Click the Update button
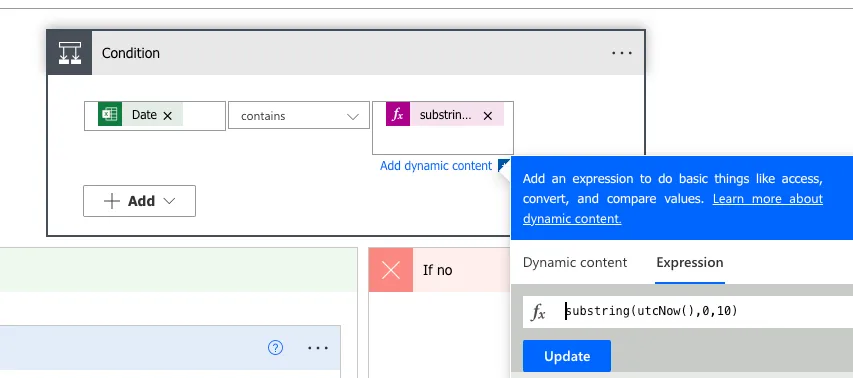Viewport: 853px width, 378px height. coord(567,356)
